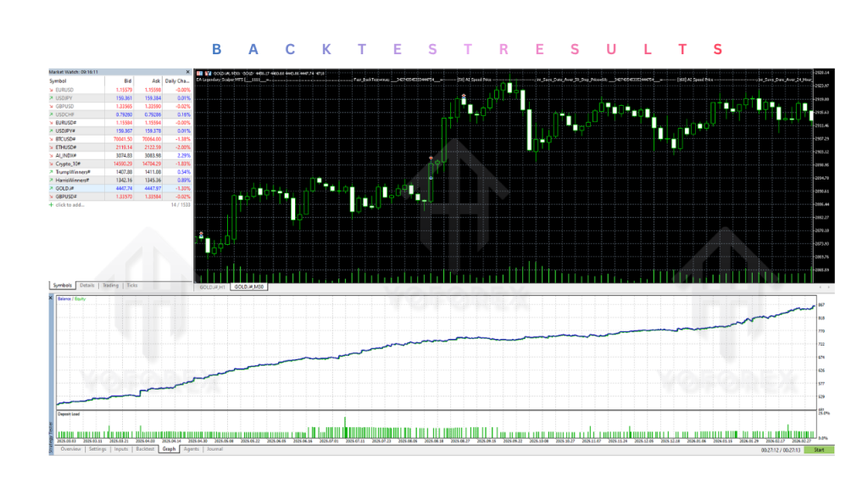Click the arrow icon next to Crypto_10#
Screen dimensions: 868x488
point(53,164)
